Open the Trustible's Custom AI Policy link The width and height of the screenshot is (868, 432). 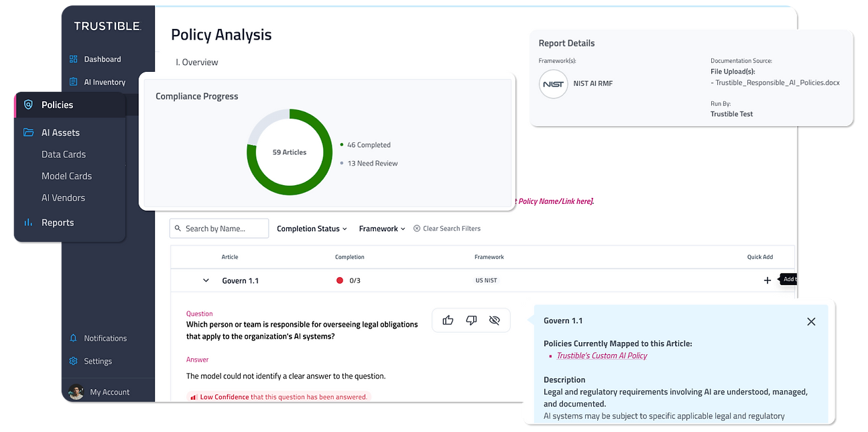click(602, 356)
